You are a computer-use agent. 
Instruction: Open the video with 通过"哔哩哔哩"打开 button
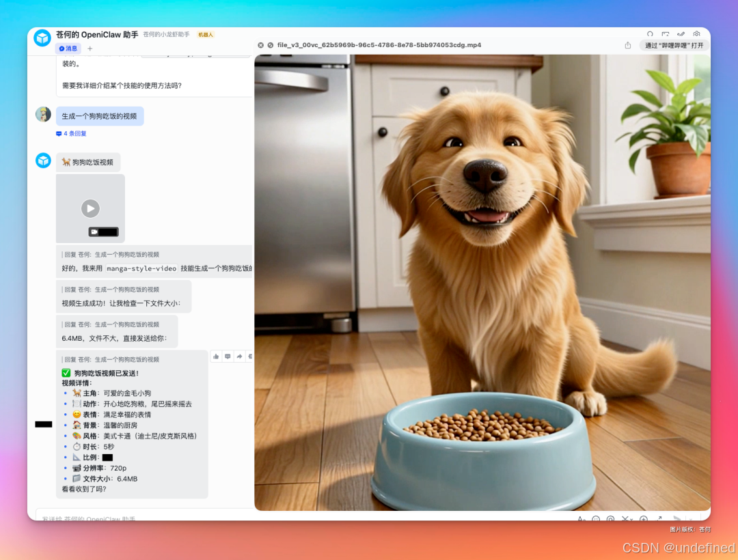(674, 45)
